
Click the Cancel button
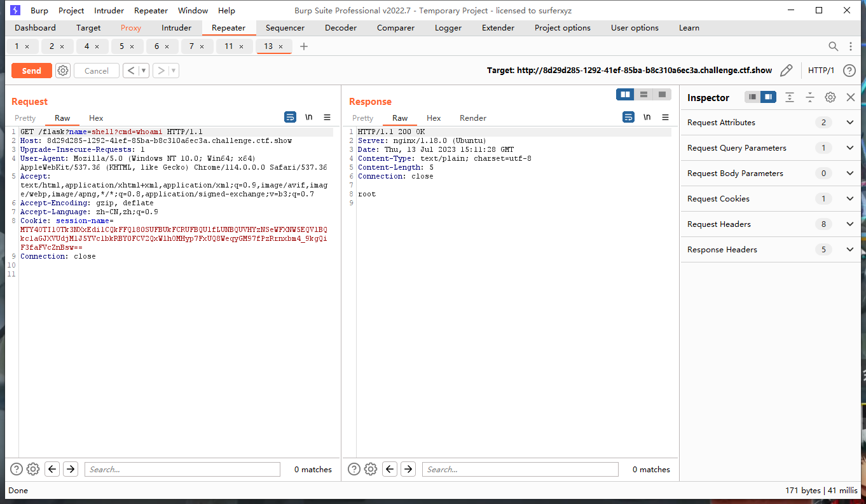click(x=97, y=71)
